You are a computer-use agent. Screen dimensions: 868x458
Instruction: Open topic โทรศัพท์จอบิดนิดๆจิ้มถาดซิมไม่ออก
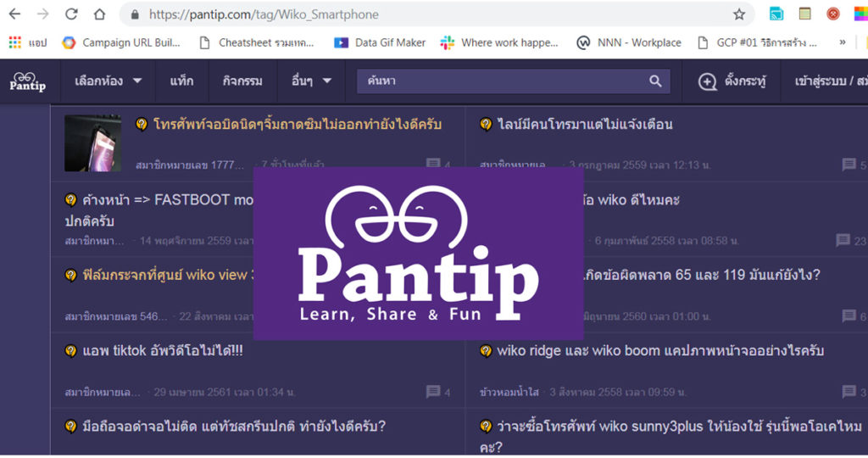coord(298,124)
